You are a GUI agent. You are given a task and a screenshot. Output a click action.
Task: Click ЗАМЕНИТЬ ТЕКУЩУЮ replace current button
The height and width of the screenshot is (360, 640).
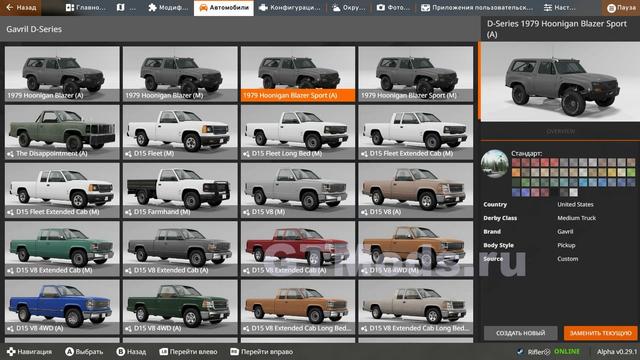(600, 333)
